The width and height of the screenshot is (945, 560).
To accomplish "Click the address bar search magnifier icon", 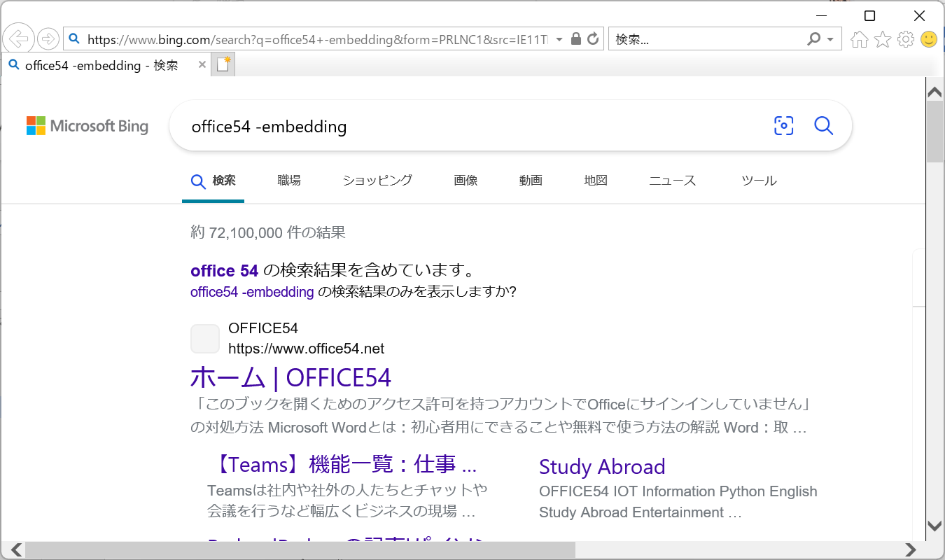I will pyautogui.click(x=75, y=39).
